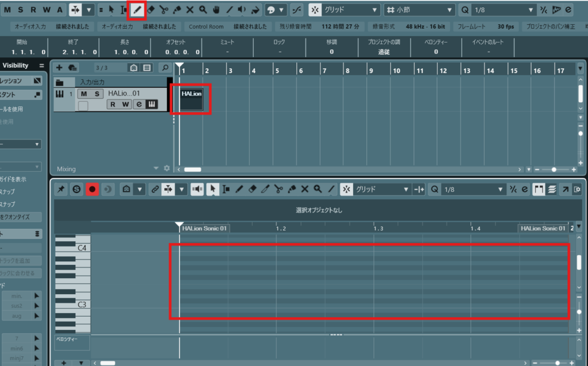Open track search with magnifier icon
This screenshot has width=588, height=366.
164,68
